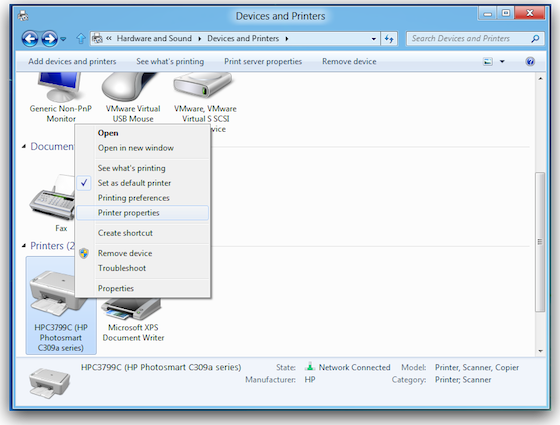Screen dimensions: 560x425
Task: Click the scrollbar down arrow
Action: [x=540, y=351]
